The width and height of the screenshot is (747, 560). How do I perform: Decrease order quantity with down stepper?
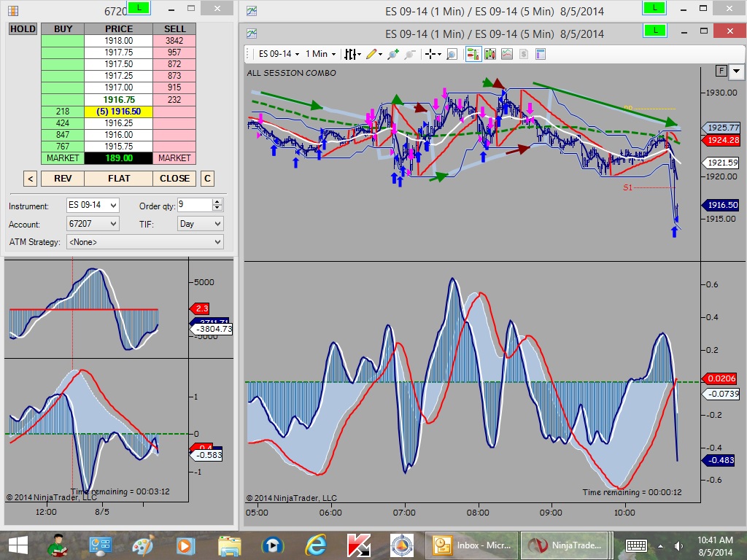pos(217,208)
